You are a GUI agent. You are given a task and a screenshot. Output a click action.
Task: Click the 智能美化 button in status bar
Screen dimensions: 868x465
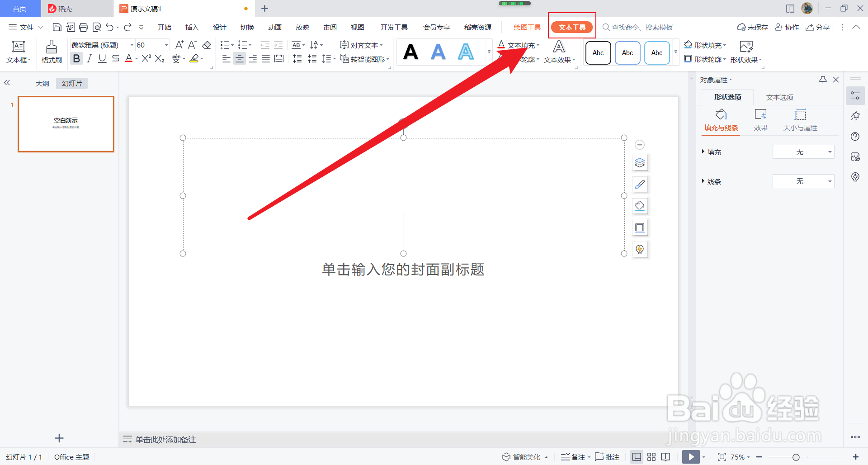click(x=525, y=457)
